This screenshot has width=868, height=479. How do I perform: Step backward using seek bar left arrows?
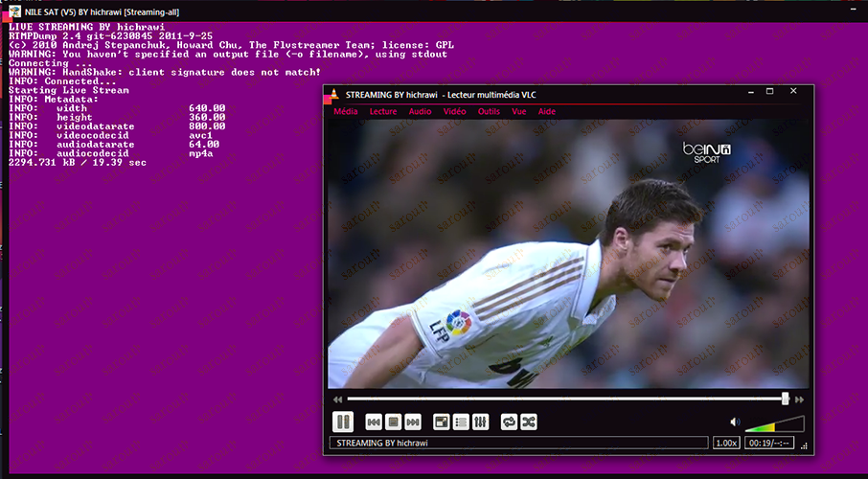(x=337, y=399)
